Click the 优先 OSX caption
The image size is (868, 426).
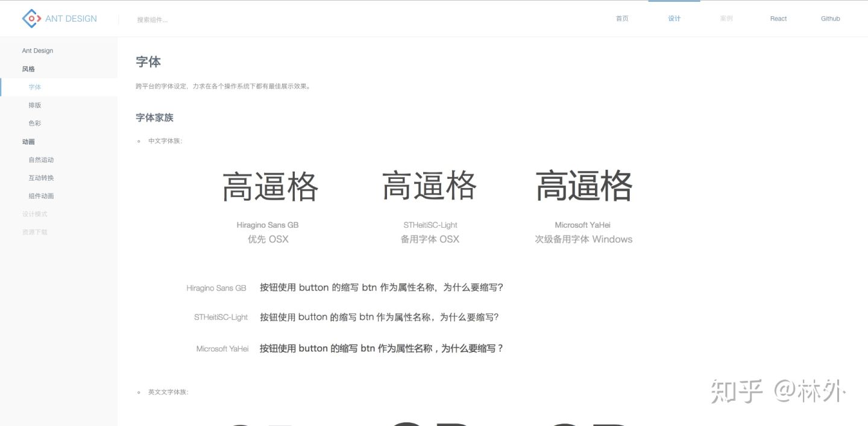[268, 239]
